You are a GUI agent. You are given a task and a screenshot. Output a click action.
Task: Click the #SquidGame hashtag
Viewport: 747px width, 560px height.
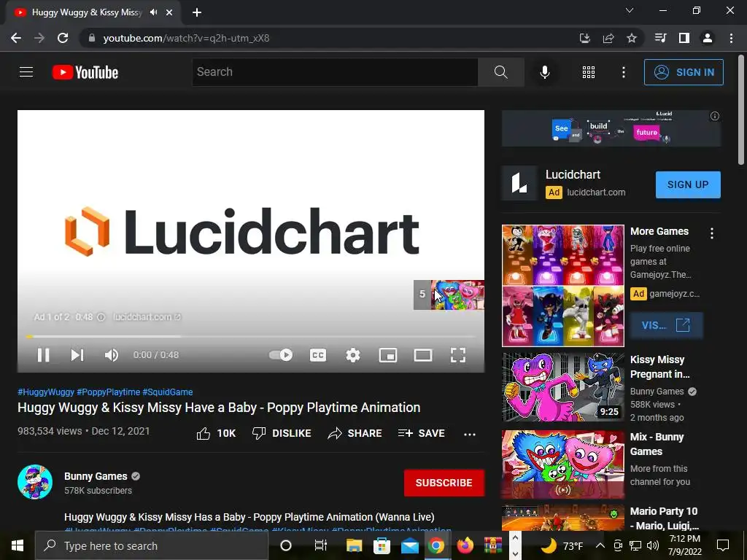coord(168,392)
